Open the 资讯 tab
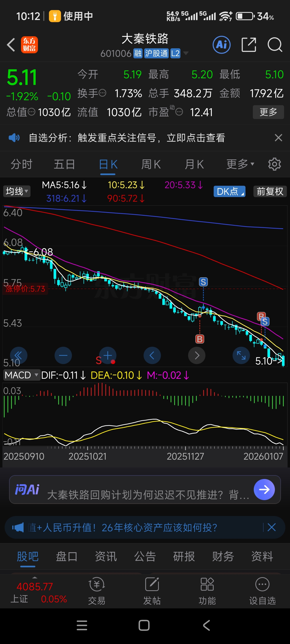 [x=106, y=556]
